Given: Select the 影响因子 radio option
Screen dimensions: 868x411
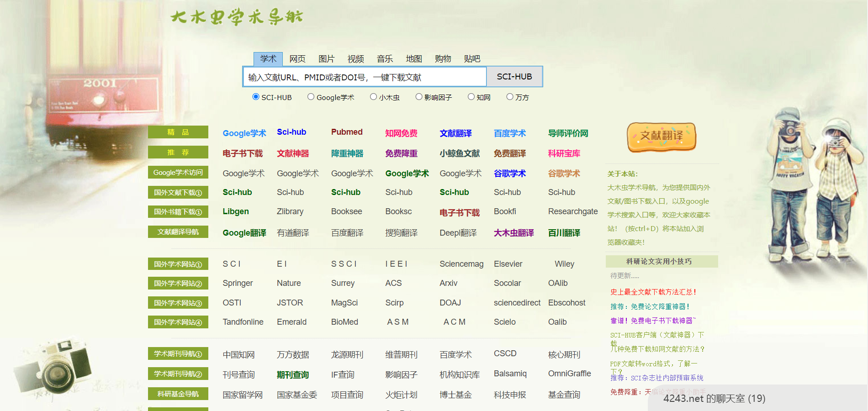Looking at the screenshot, I should pyautogui.click(x=418, y=97).
